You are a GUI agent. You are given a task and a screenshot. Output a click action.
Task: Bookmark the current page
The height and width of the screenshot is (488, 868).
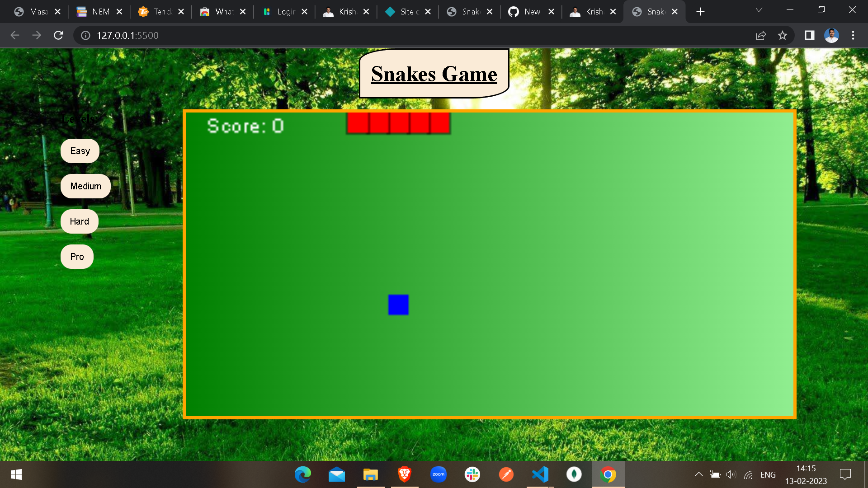[783, 35]
